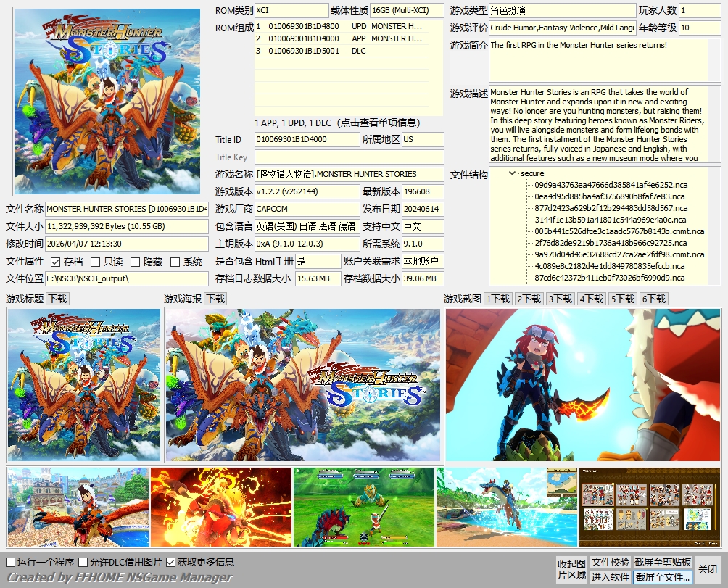Download screenshot with 1下载 button

(497, 299)
